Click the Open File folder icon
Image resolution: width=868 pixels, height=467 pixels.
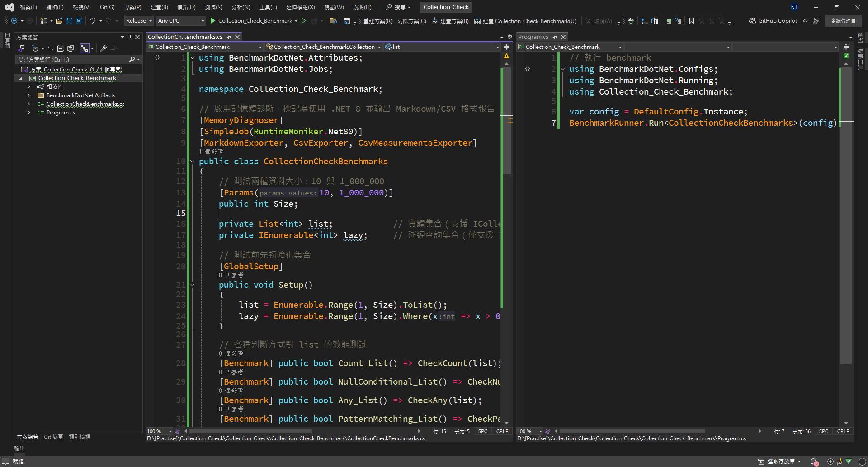click(59, 21)
